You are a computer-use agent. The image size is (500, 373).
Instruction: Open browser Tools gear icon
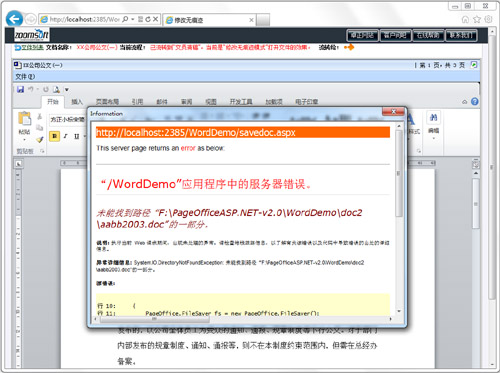click(488, 19)
